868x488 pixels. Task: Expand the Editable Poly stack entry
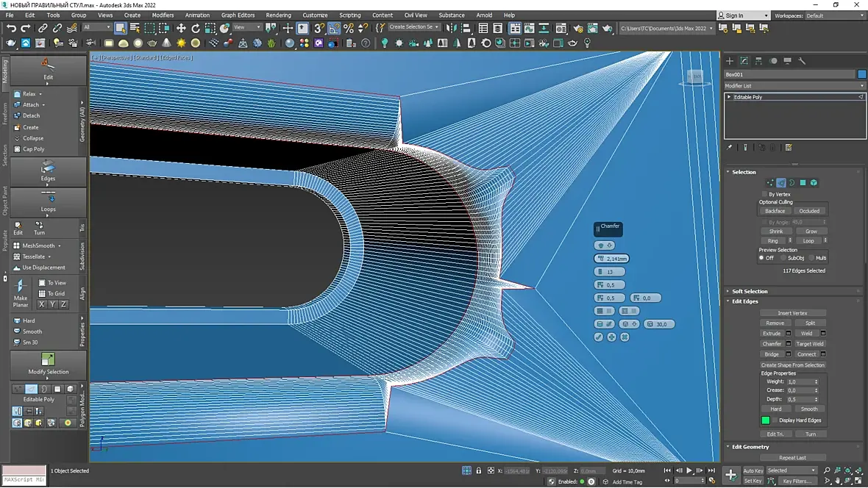point(729,97)
